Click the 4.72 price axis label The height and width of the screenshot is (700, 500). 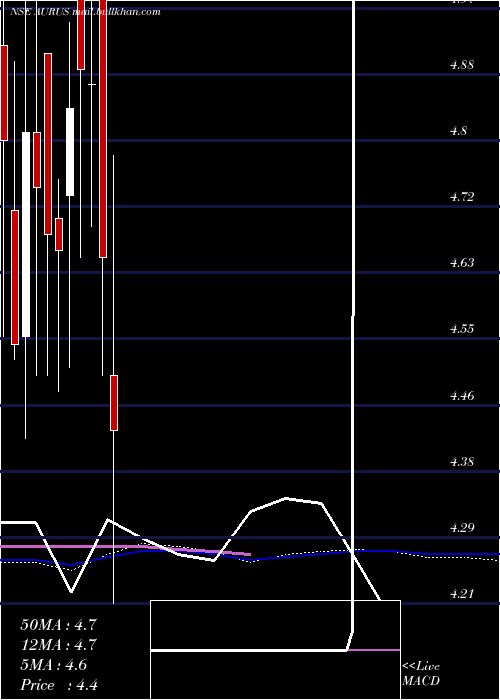tap(462, 197)
